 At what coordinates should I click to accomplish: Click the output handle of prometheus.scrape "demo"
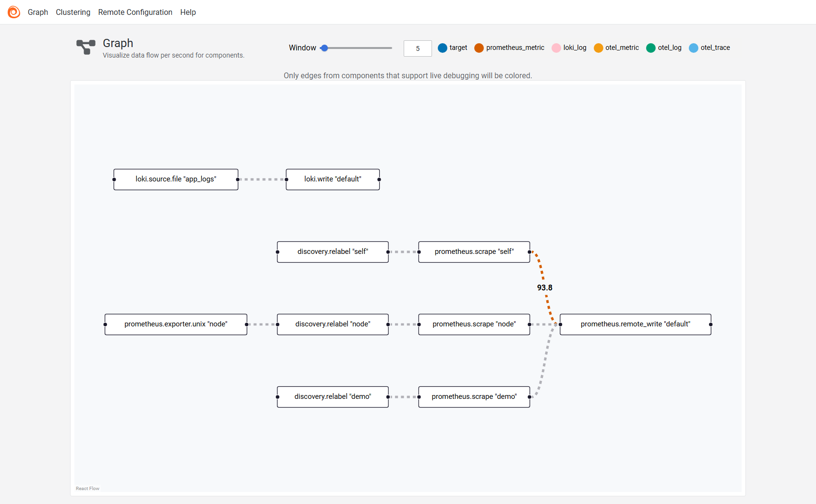pos(529,397)
